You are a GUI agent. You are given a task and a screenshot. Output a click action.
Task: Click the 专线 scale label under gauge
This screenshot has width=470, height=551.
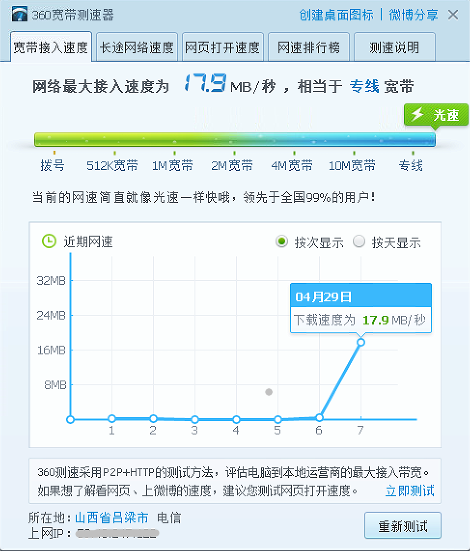(x=411, y=165)
